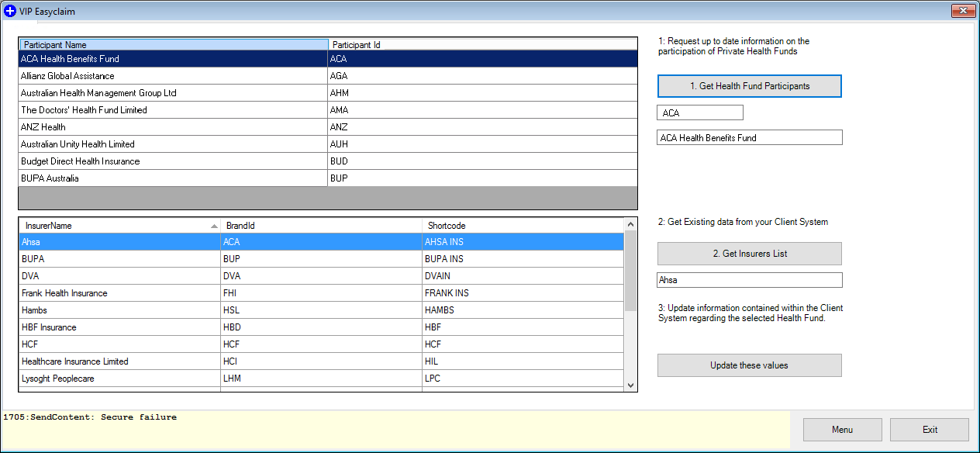Click the HAMBS shortcode cell
The height and width of the screenshot is (453, 980).
[523, 310]
